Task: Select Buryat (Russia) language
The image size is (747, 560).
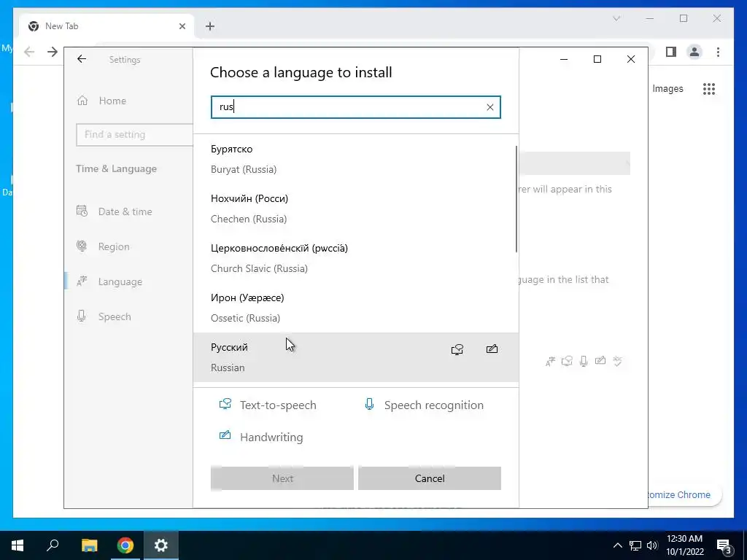Action: point(355,159)
